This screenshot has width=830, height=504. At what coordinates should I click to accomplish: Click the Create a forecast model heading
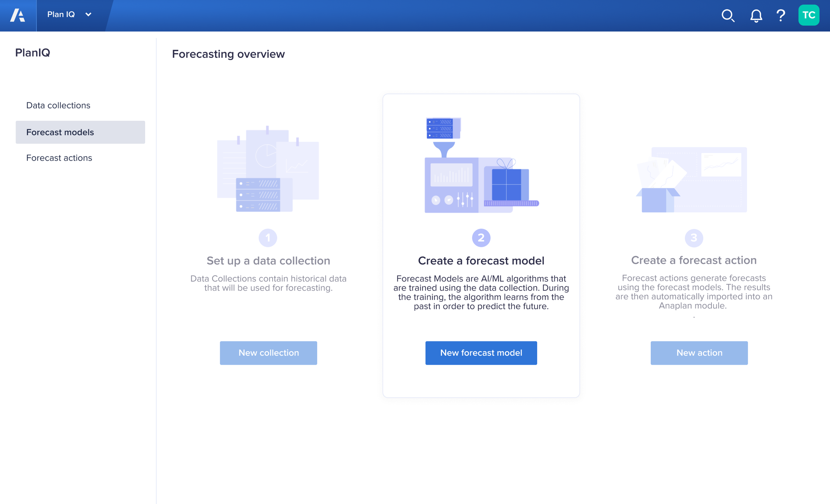tap(481, 260)
